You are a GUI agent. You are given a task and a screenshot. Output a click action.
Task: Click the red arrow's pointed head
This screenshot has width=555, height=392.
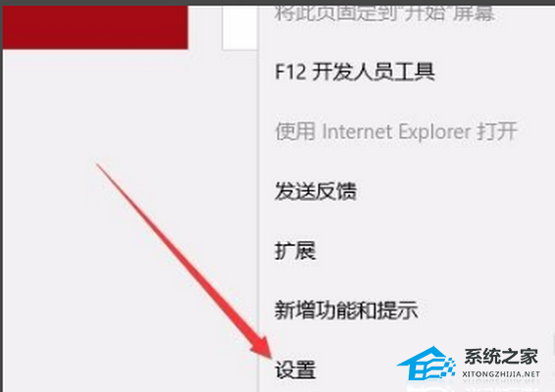coord(262,348)
